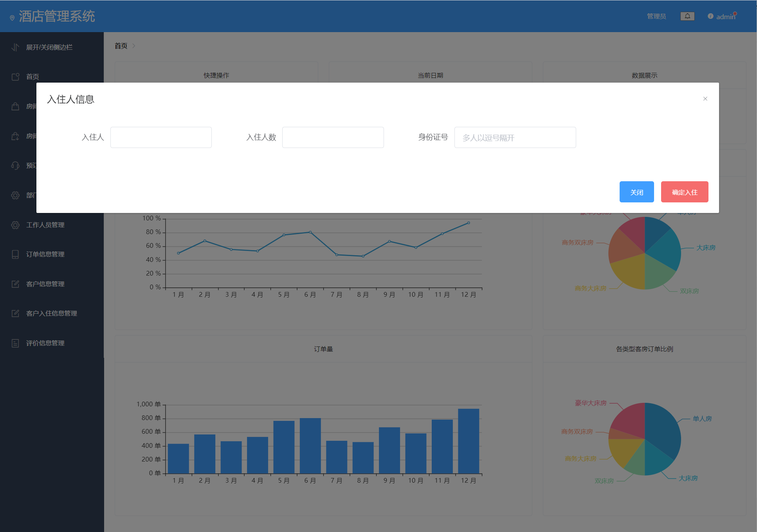
Task: Close the 入住人信息 dialog with X
Action: tap(705, 99)
